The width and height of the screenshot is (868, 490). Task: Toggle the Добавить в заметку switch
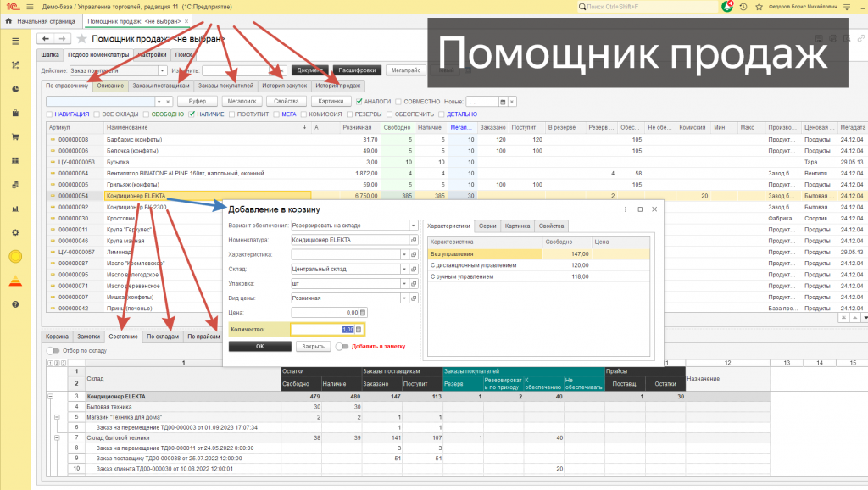[x=342, y=347]
